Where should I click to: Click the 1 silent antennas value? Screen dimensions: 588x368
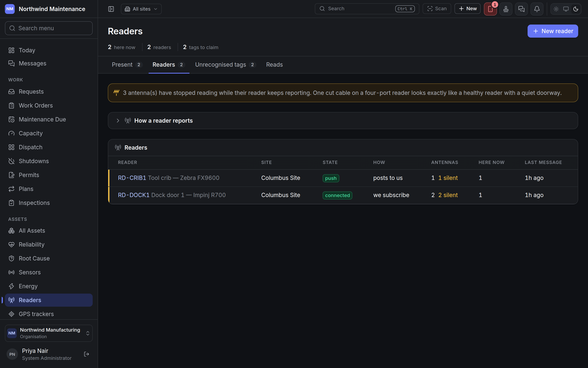coord(448,178)
